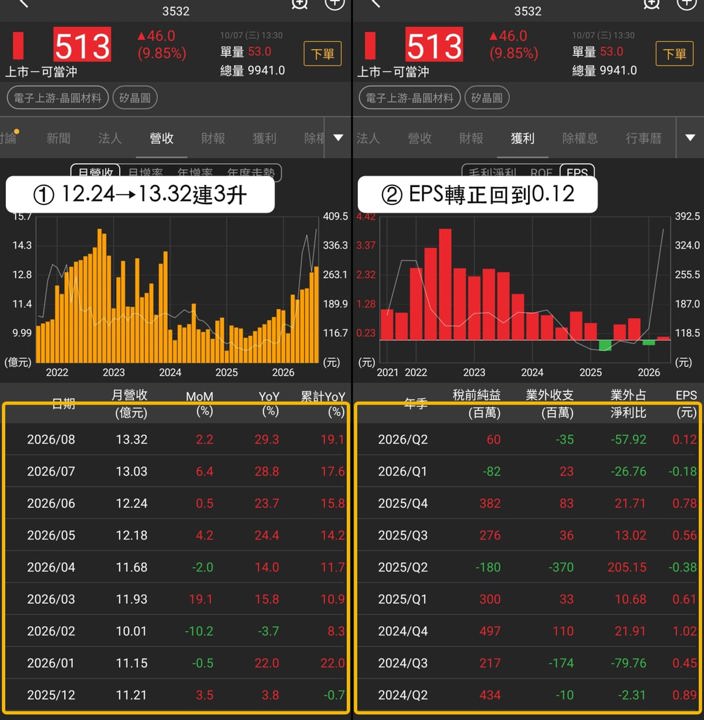The width and height of the screenshot is (704, 720).
Task: Select the 年度走勢 chart mode
Action: pyautogui.click(x=251, y=173)
